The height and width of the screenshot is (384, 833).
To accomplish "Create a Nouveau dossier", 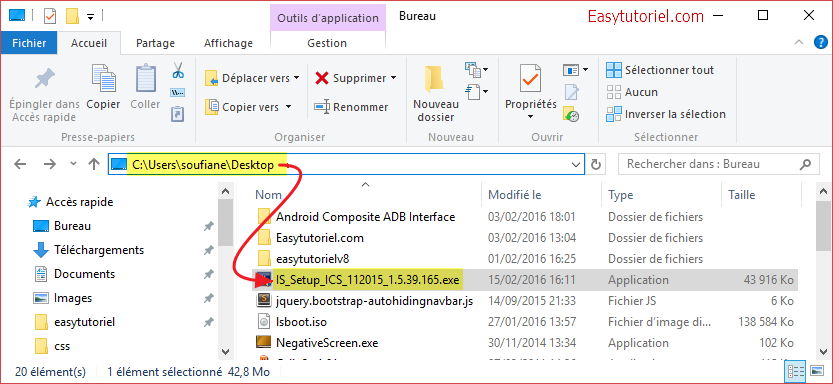I will [x=436, y=93].
